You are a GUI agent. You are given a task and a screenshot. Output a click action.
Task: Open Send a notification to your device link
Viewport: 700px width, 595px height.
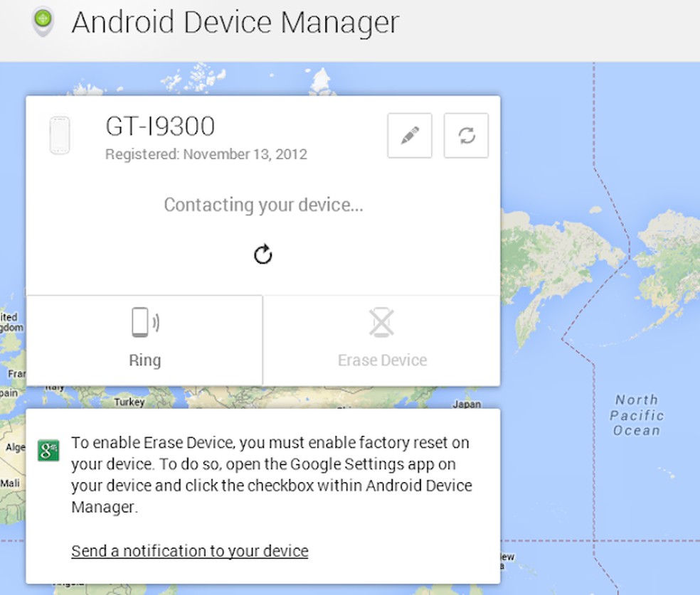click(x=189, y=551)
